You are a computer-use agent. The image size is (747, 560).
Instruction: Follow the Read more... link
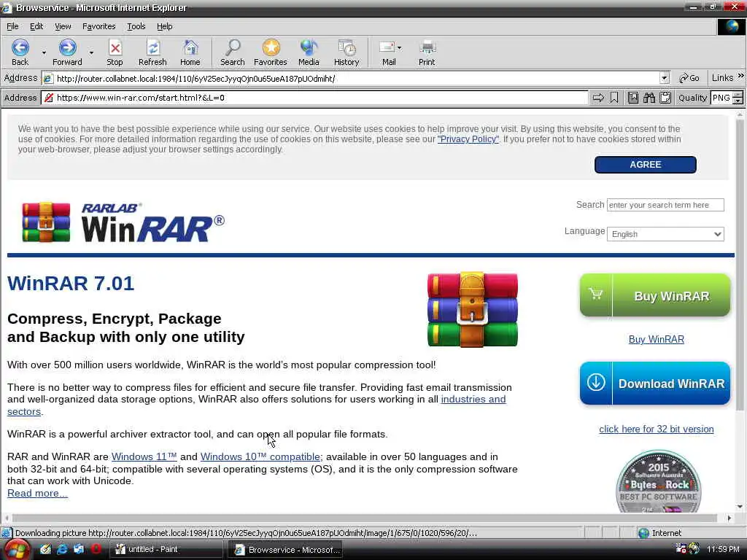37,494
